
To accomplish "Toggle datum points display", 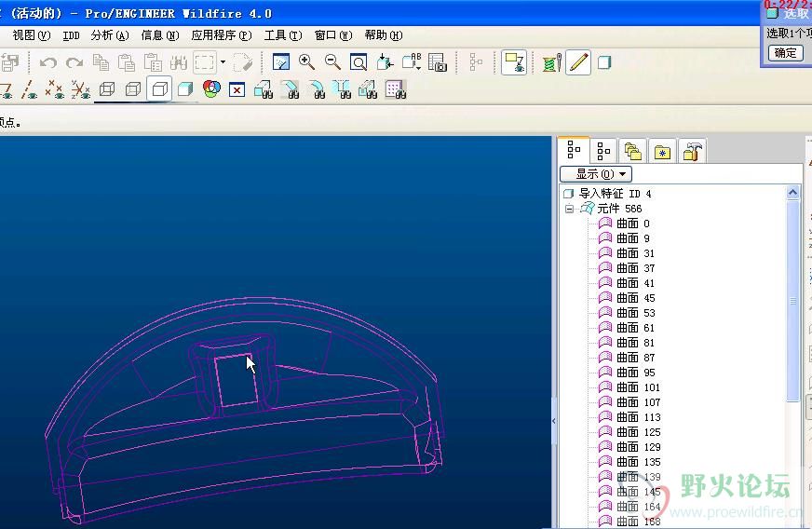I will tap(54, 90).
